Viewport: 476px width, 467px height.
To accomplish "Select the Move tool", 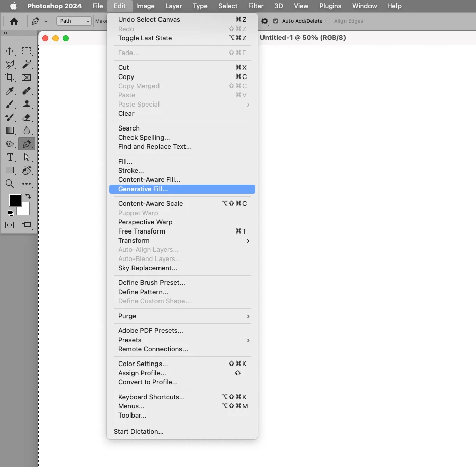I will pyautogui.click(x=9, y=51).
